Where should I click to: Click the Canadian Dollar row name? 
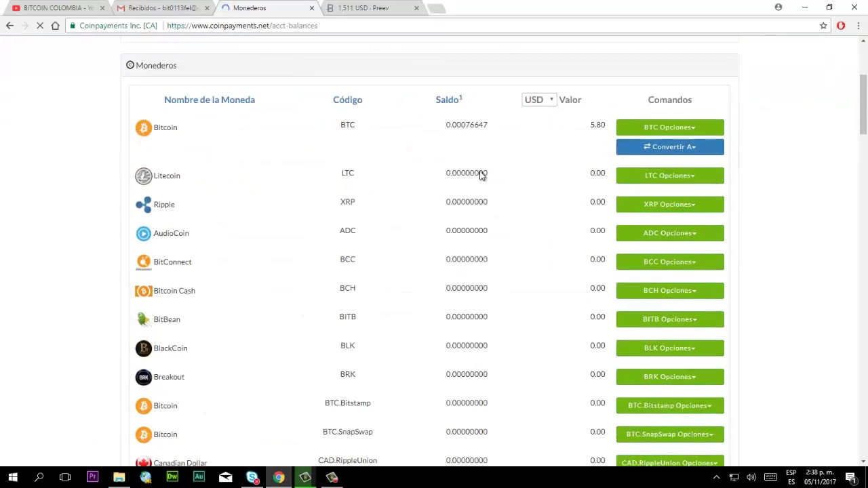click(180, 463)
